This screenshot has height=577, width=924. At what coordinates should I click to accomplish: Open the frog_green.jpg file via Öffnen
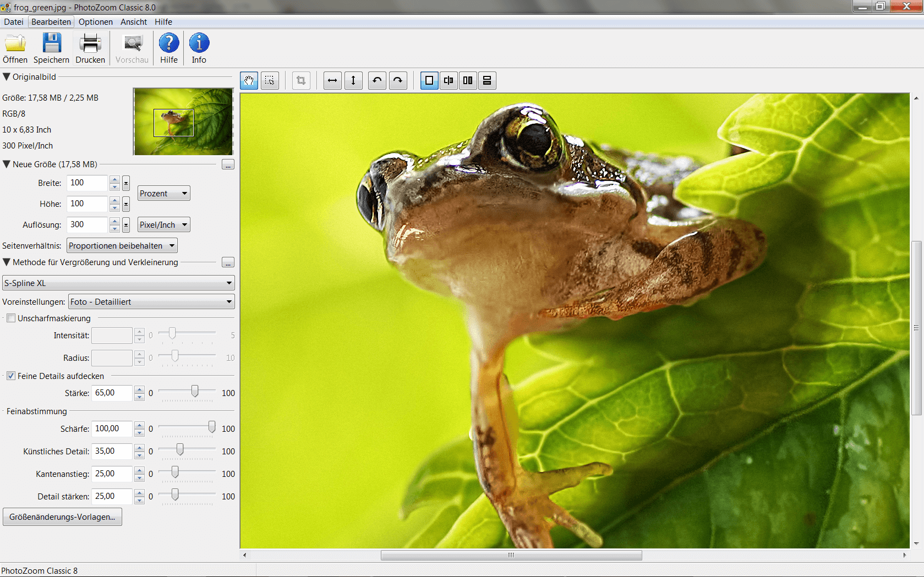pos(15,47)
